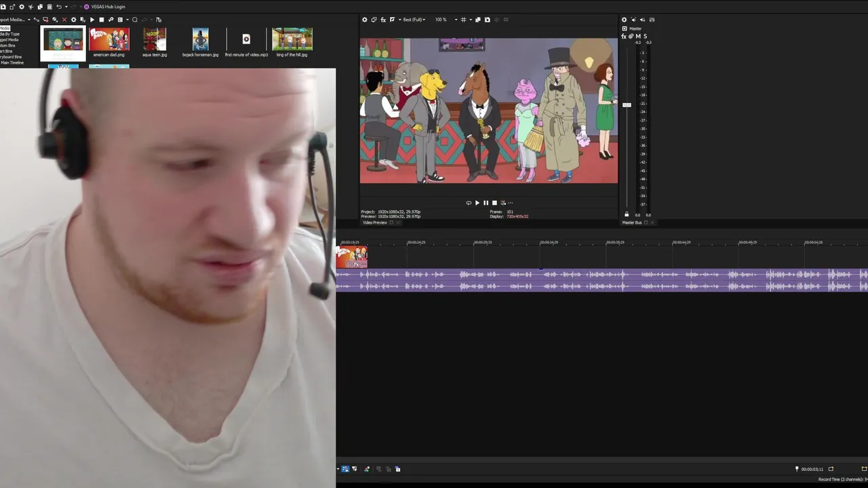868x488 pixels.
Task: Click the Undo arrow in main toolbar
Action: pyautogui.click(x=59, y=7)
